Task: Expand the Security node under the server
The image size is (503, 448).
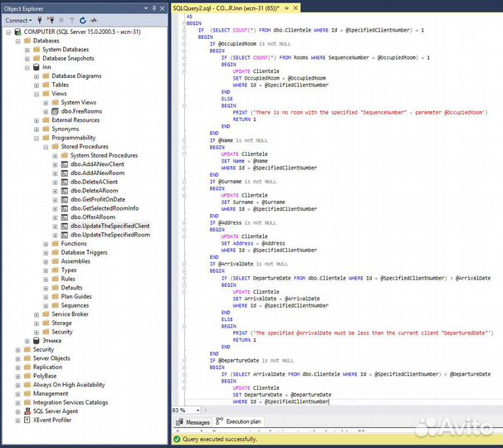Action: (17, 349)
